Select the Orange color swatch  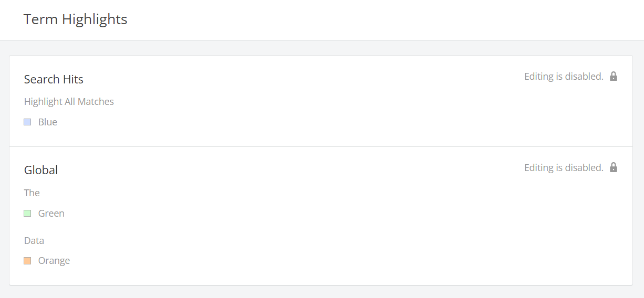tap(27, 260)
